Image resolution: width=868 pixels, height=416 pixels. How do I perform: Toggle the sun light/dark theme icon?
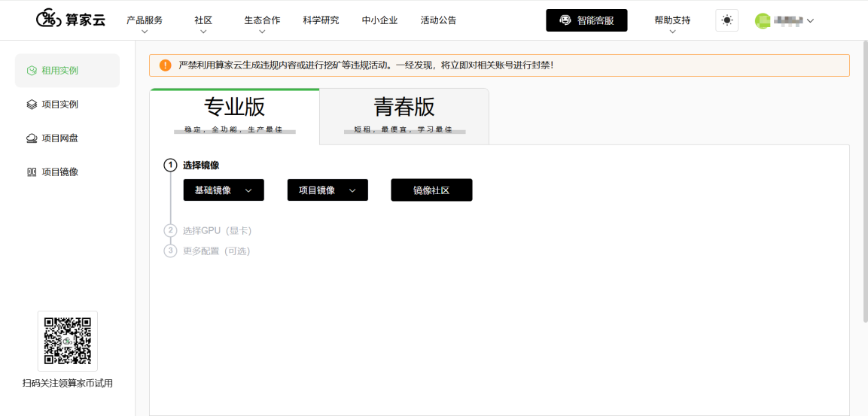tap(726, 20)
